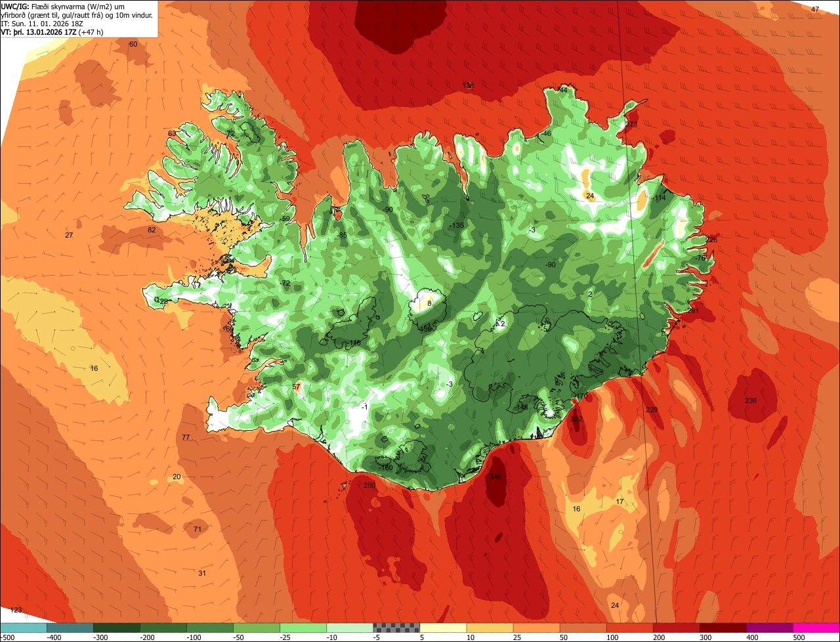Click the value '-1' in southwest Iceland
Screen dimensions: 840x642
364,406
